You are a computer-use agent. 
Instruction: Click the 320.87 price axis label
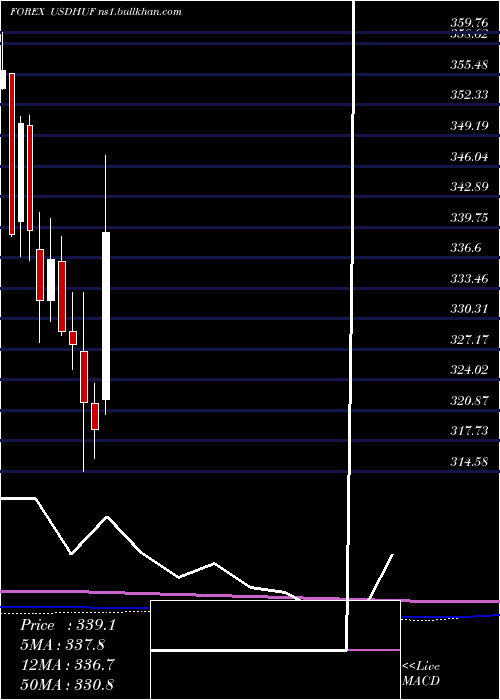[x=469, y=401]
